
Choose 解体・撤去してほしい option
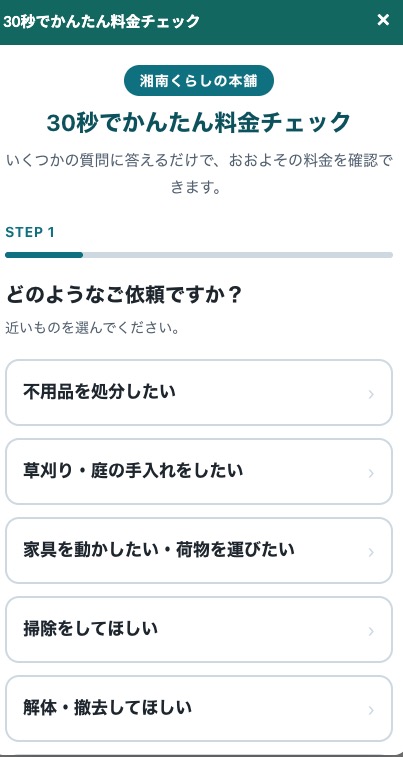pos(199,708)
